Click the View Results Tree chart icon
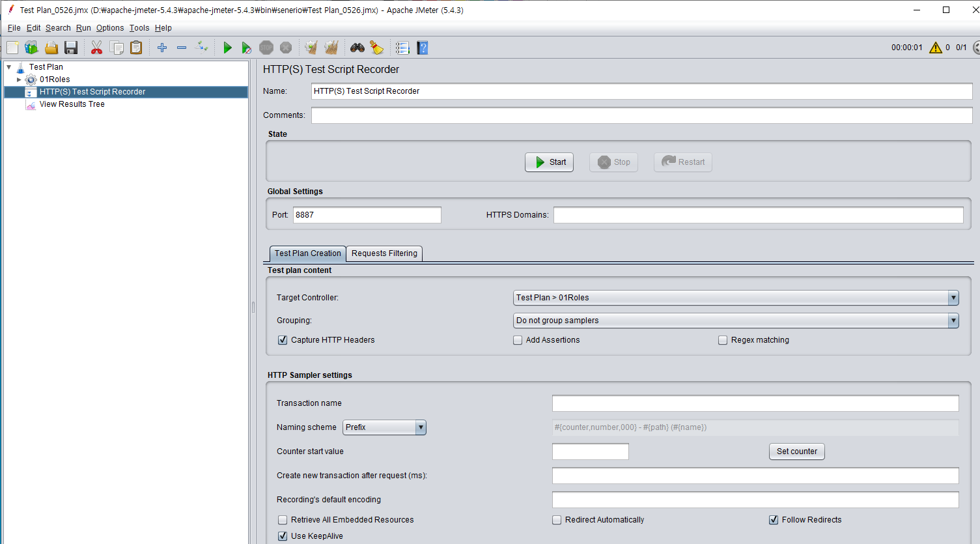Screen dimensions: 980x544 [31, 104]
